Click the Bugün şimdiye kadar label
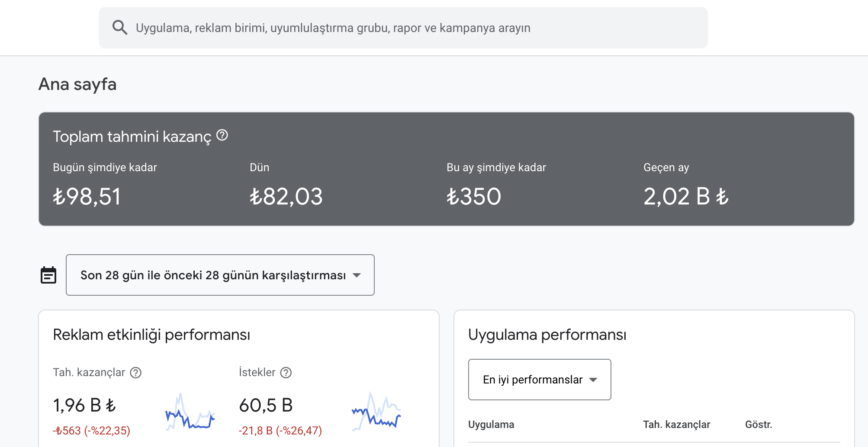 (x=105, y=168)
